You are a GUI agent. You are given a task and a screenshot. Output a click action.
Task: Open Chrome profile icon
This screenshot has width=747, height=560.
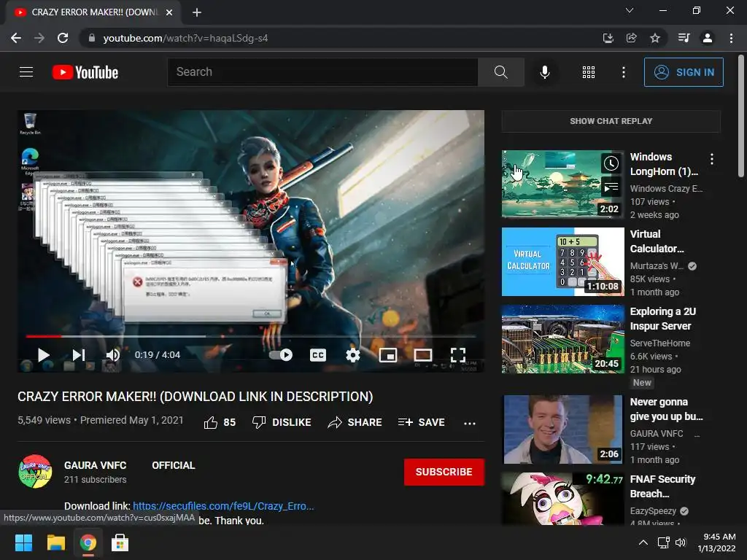click(708, 38)
